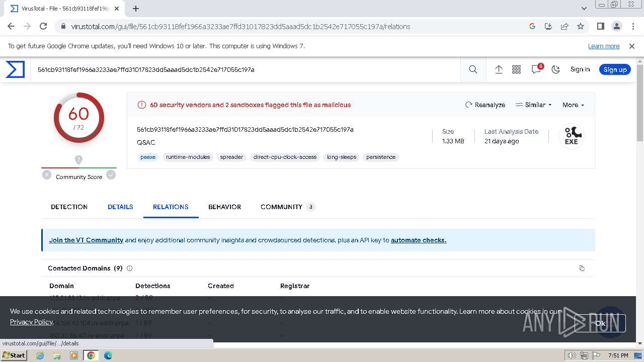Viewport: 644px width, 362px height.
Task: Open the tab search chevron
Action: (584, 9)
